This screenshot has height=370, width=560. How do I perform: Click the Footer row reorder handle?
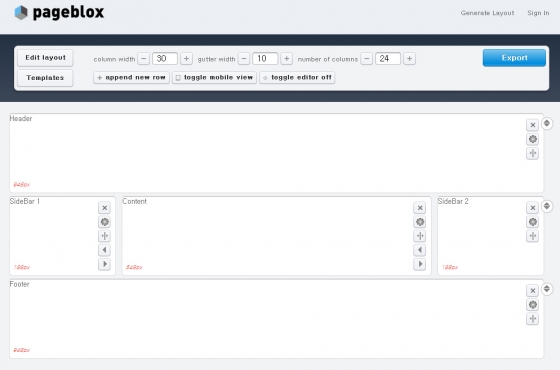tap(547, 289)
